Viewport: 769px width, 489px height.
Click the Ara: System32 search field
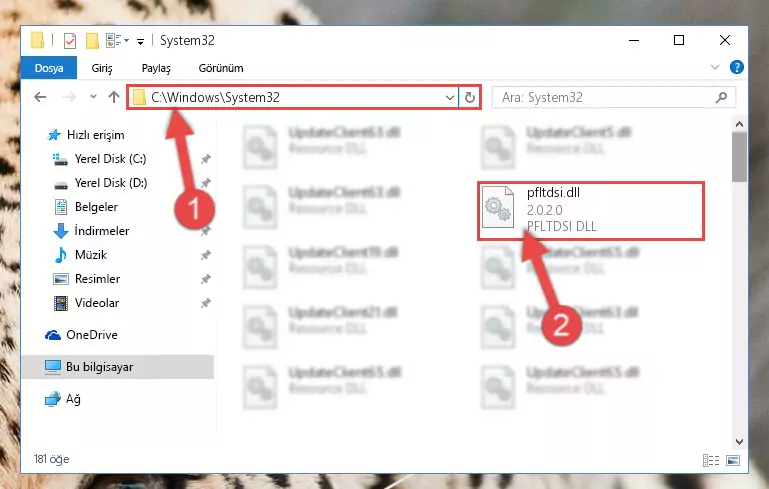604,98
